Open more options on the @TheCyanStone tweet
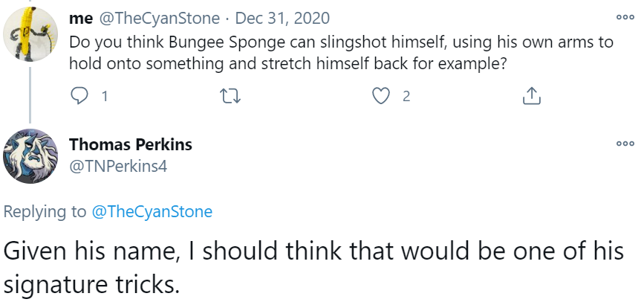 tap(623, 18)
